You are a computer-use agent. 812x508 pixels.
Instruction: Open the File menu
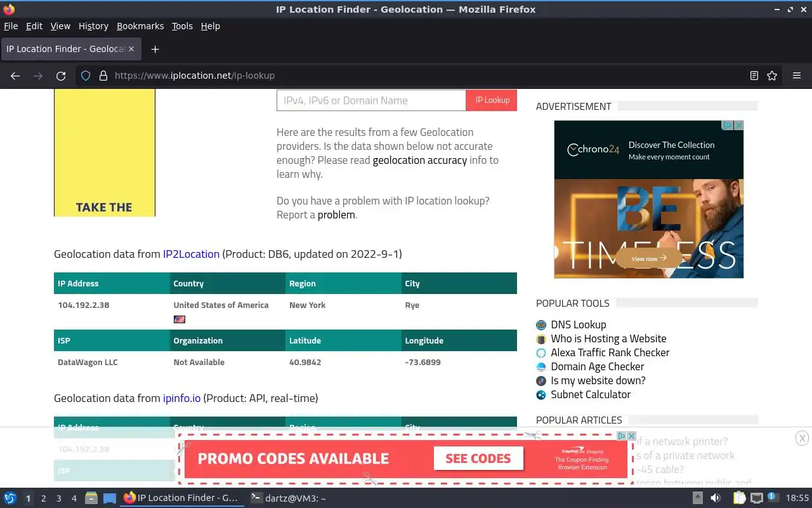click(x=11, y=26)
